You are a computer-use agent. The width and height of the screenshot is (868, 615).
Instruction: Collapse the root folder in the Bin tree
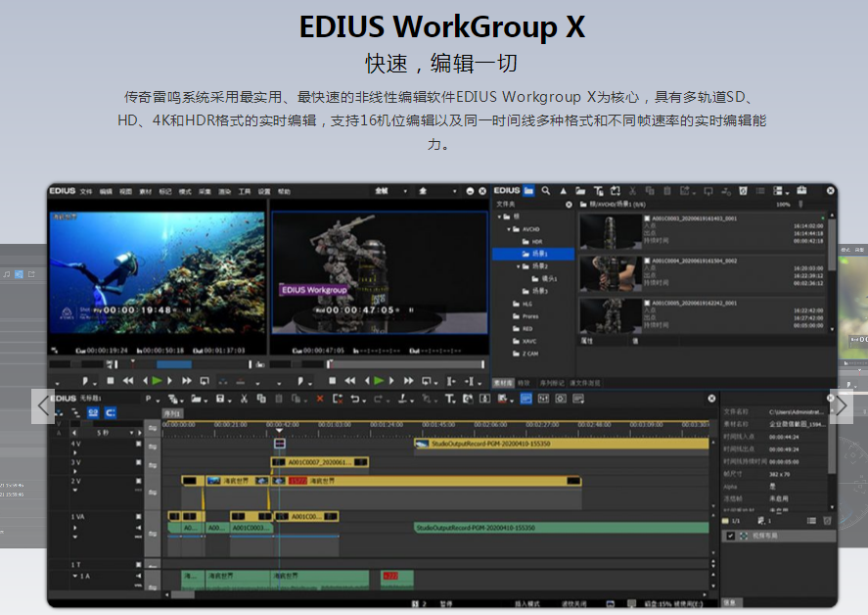(x=499, y=216)
